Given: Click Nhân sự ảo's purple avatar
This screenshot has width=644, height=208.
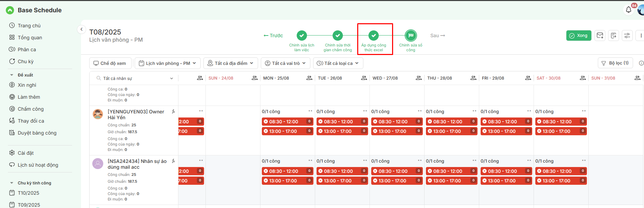Looking at the screenshot, I should click(98, 164).
